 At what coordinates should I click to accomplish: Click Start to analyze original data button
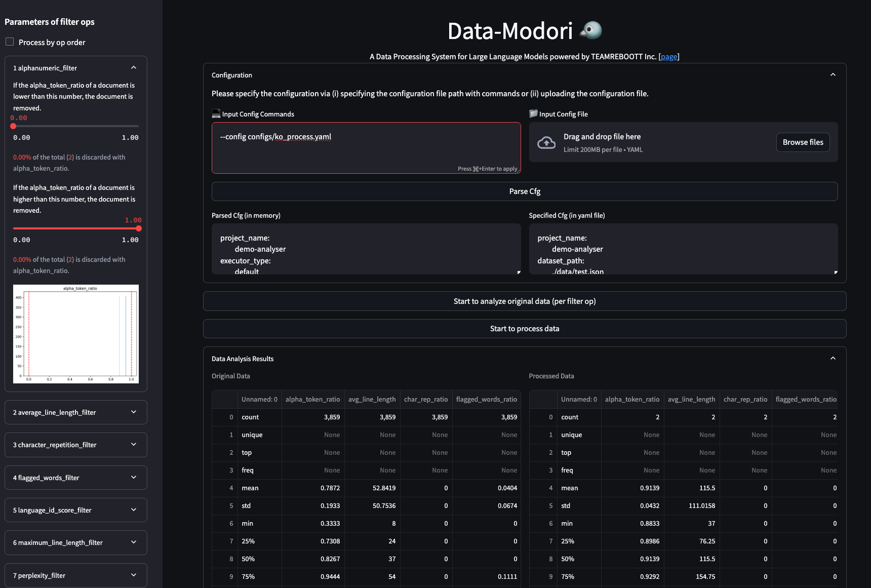tap(525, 301)
